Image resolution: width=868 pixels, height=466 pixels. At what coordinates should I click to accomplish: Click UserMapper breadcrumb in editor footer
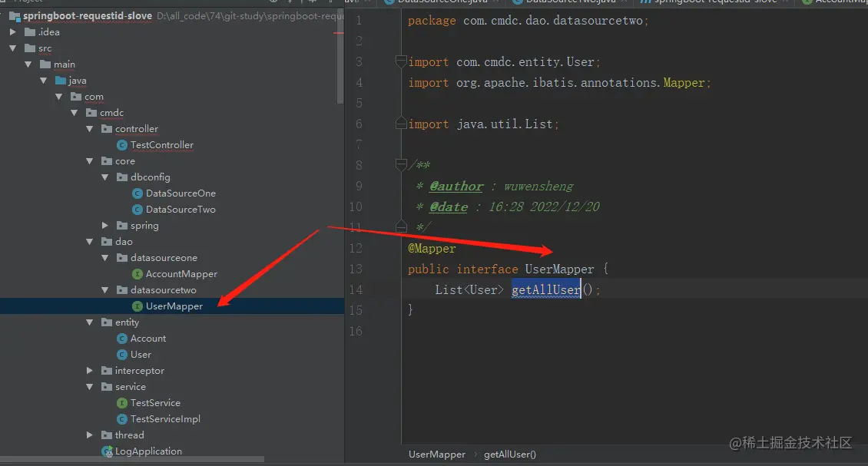click(x=437, y=454)
